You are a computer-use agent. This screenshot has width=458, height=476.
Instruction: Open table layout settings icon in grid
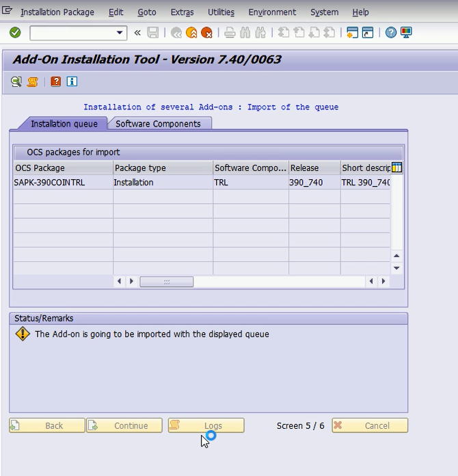click(396, 168)
